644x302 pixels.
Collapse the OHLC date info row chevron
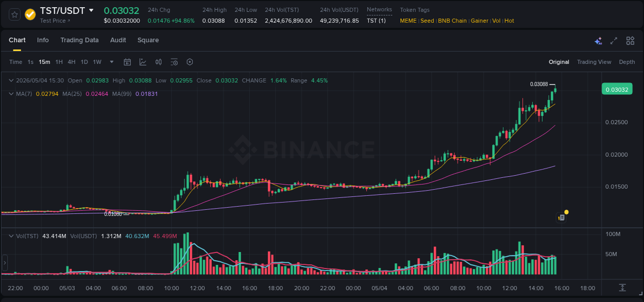pos(11,80)
